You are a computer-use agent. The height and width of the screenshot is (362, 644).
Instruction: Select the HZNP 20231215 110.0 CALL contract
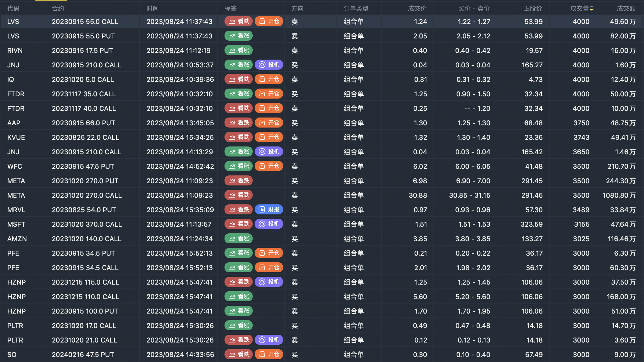click(86, 297)
